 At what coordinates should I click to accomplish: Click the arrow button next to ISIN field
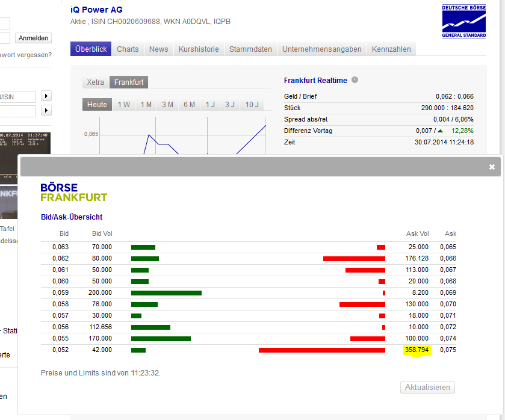46,96
